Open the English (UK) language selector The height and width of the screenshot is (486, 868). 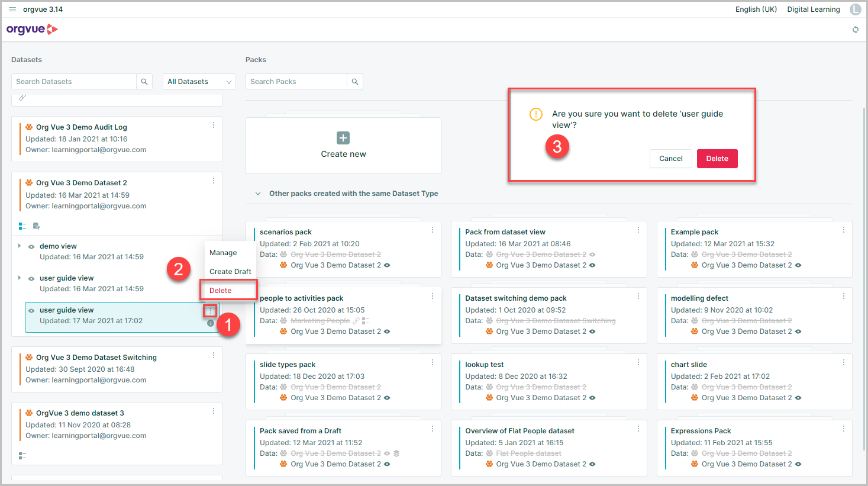click(x=756, y=9)
